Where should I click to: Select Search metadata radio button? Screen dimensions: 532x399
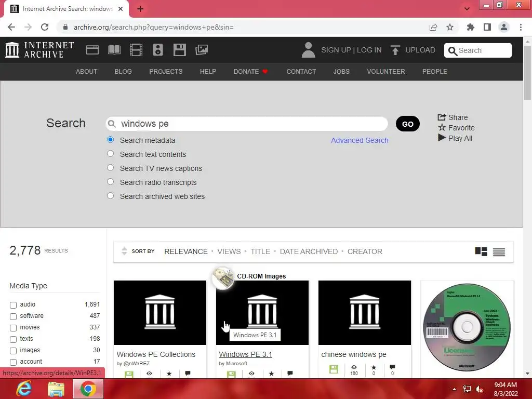110,139
